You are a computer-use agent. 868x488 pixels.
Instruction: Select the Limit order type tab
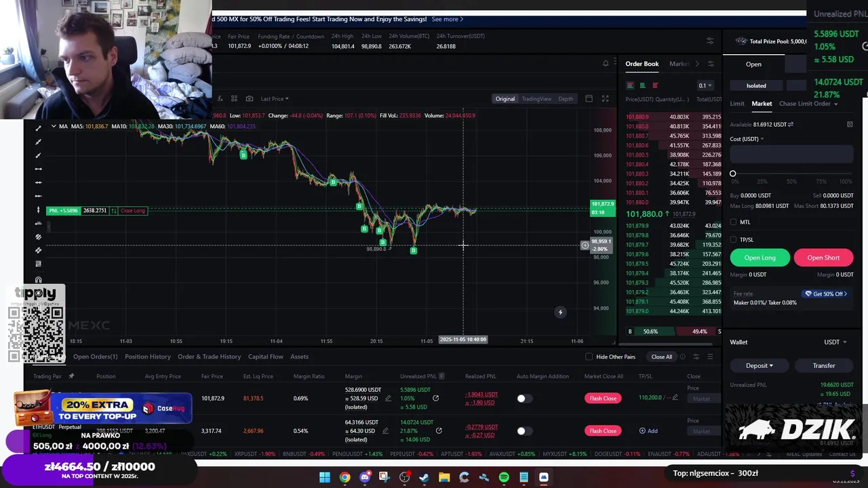tap(737, 104)
